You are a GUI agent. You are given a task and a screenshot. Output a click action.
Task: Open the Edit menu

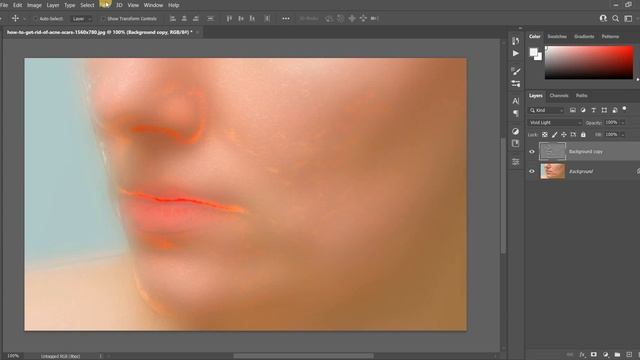pos(18,5)
